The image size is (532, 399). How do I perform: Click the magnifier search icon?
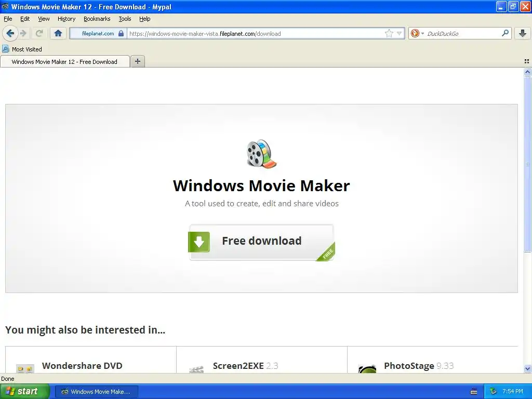pyautogui.click(x=505, y=33)
